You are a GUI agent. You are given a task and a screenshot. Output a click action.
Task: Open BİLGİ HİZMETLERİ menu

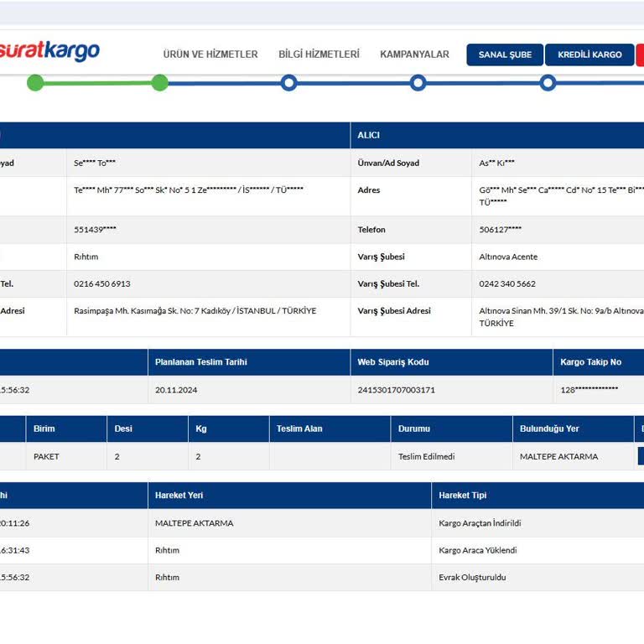[319, 55]
